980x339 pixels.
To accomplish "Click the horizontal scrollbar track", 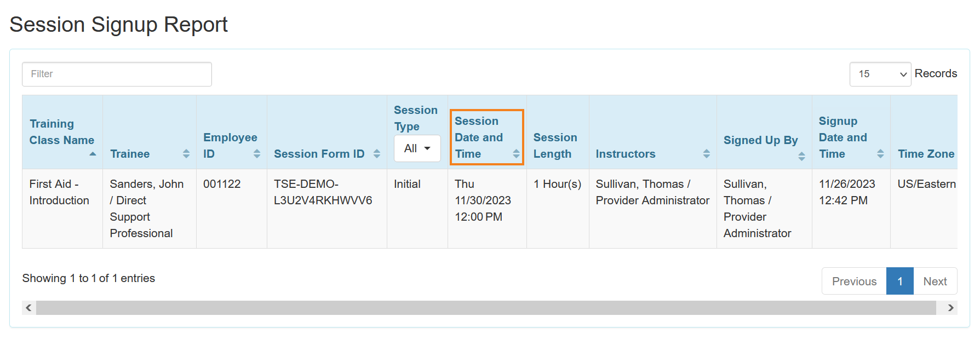I will pyautogui.click(x=485, y=308).
